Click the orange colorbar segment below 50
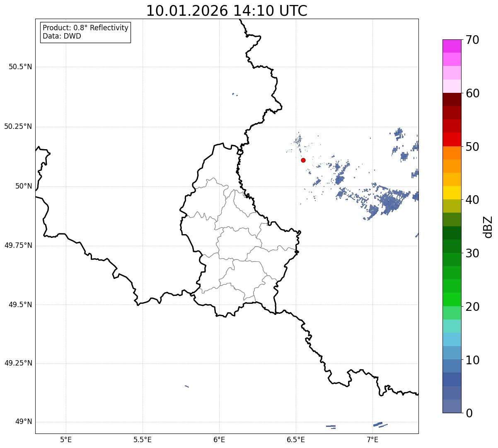 (x=452, y=153)
